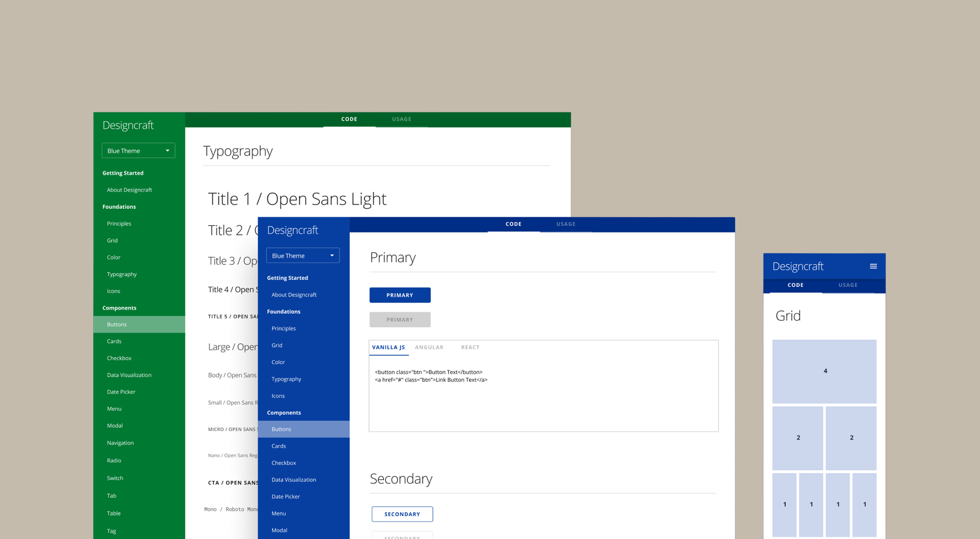Open the hamburger menu in the mobile Designcraft window
Image resolution: width=980 pixels, height=539 pixels.
pyautogui.click(x=873, y=266)
